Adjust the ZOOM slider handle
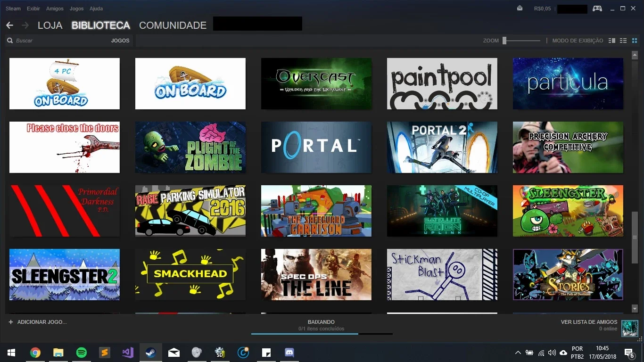Screen dimensions: 644x362 point(504,41)
